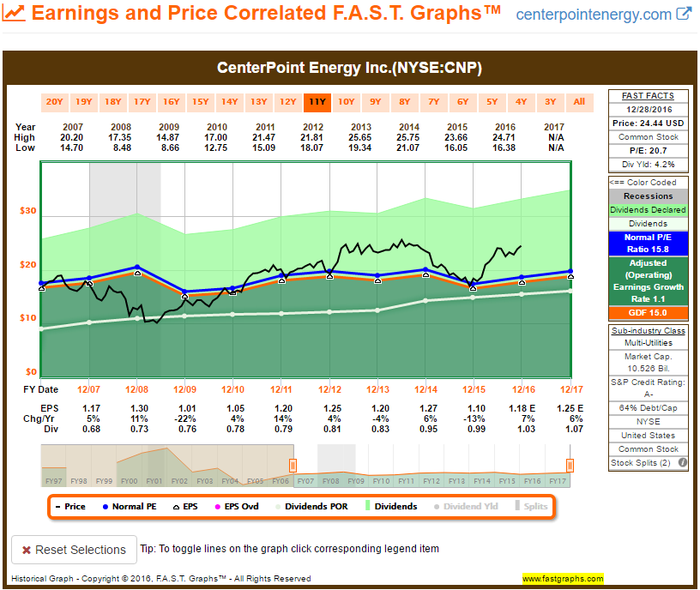This screenshot has height=590, width=700.
Task: Select the 19Y time range tab
Action: [x=84, y=102]
